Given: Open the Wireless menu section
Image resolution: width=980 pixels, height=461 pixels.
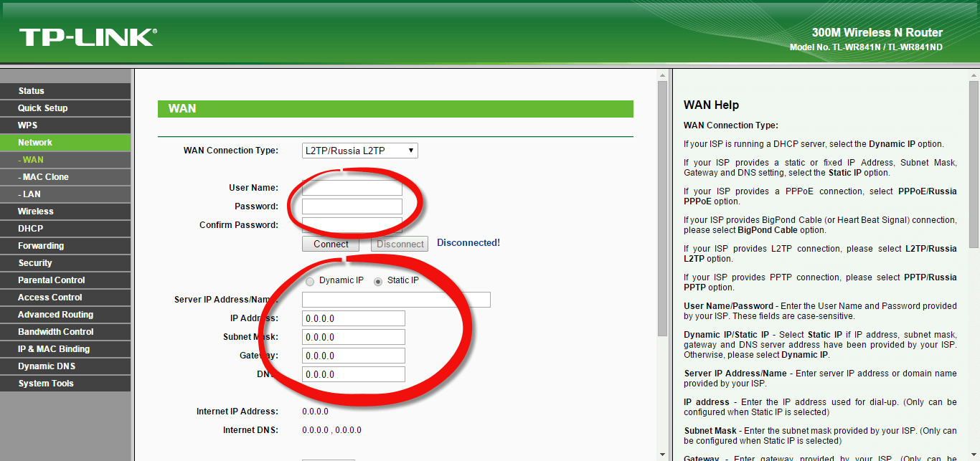Looking at the screenshot, I should 65,212.
